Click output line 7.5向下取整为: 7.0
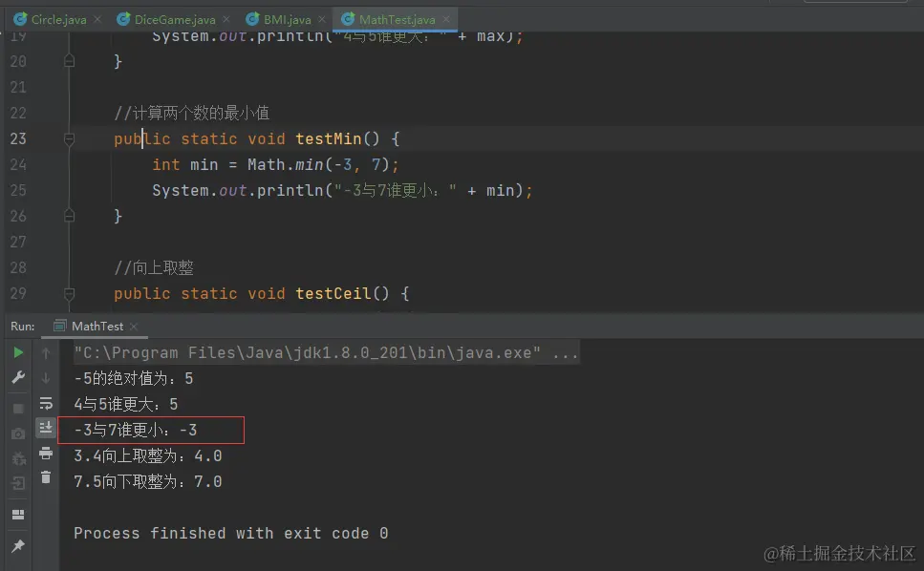 tap(148, 482)
